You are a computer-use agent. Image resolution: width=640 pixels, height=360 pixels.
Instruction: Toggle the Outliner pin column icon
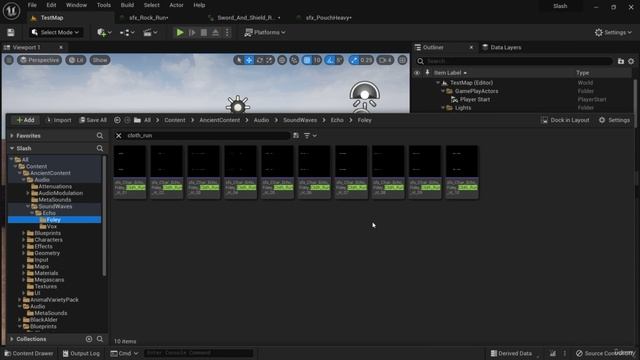pos(427,73)
